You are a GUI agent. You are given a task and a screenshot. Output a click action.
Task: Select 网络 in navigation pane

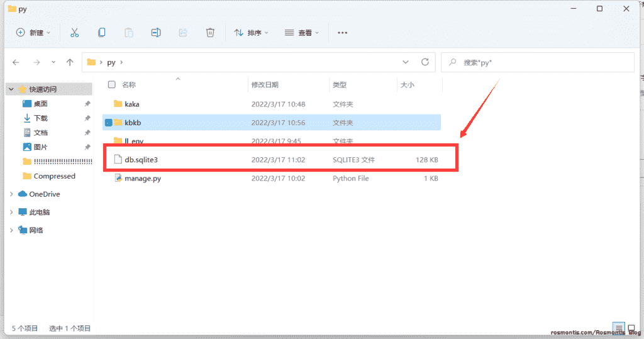tap(36, 230)
